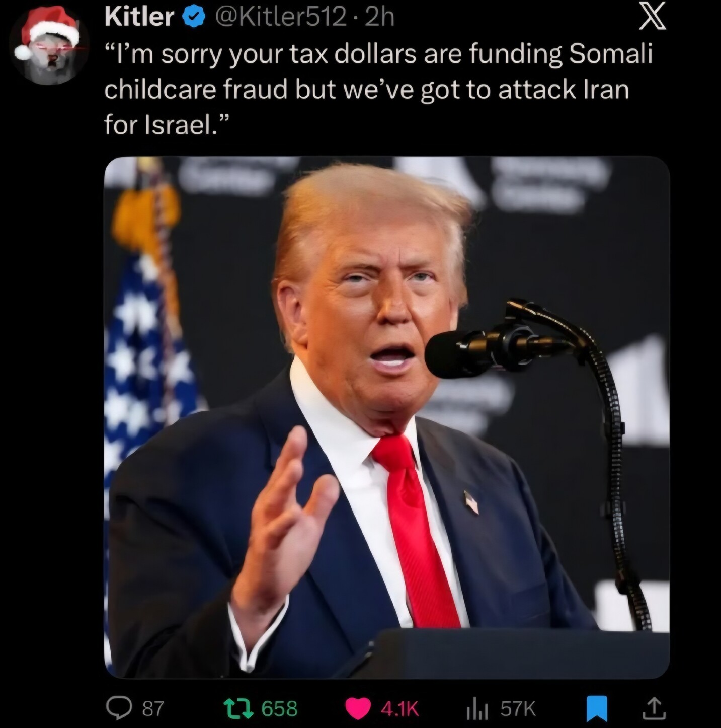
Task: Open the attached photo in full view
Action: click(x=386, y=417)
